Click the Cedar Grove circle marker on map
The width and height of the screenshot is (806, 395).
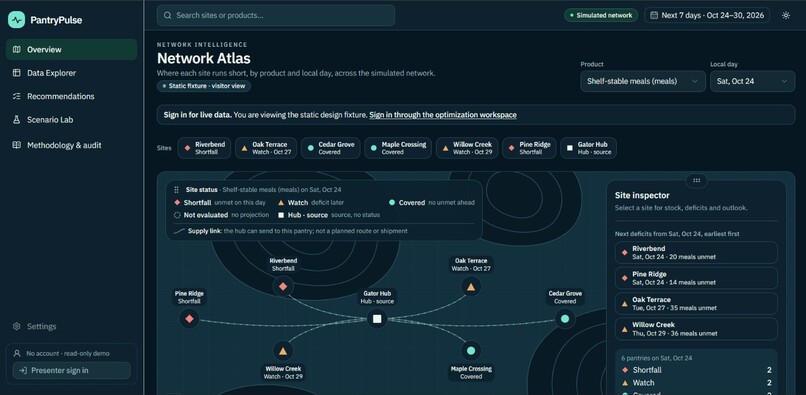tap(565, 319)
